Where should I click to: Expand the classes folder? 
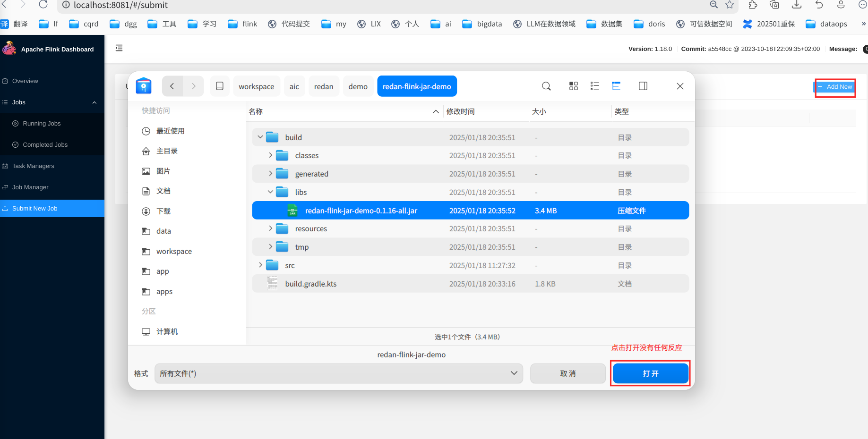(x=270, y=155)
